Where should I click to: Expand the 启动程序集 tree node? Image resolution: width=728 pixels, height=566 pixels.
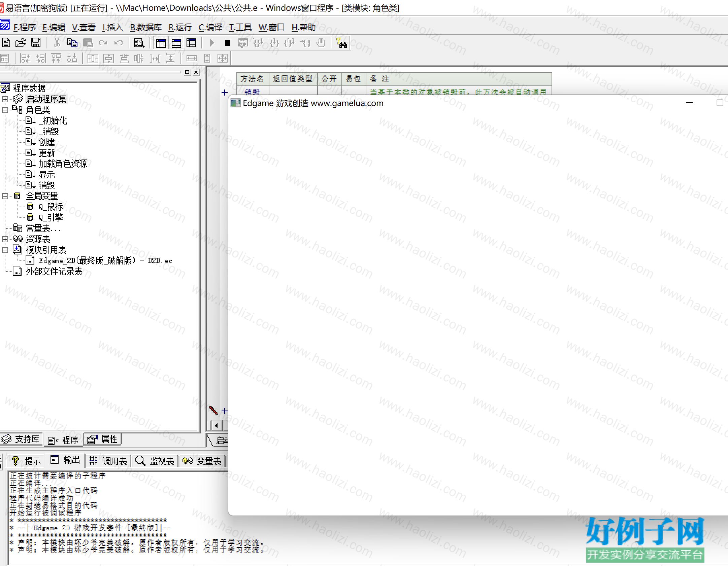tap(5, 99)
